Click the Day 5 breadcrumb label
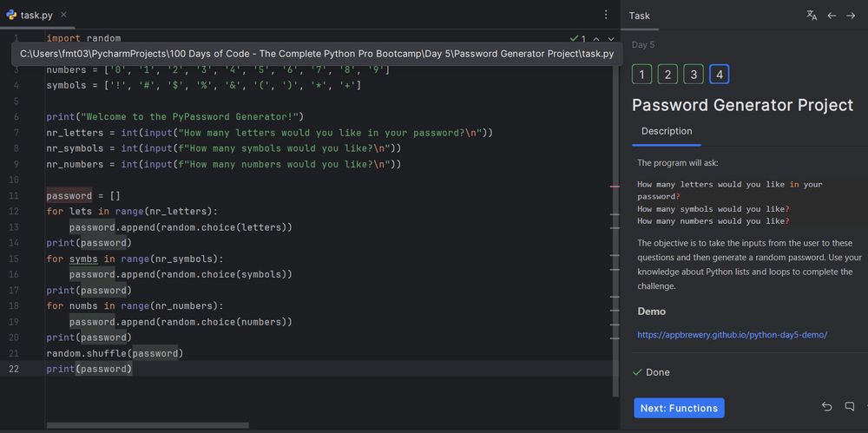Screen dimensions: 868x433 [x=642, y=45]
